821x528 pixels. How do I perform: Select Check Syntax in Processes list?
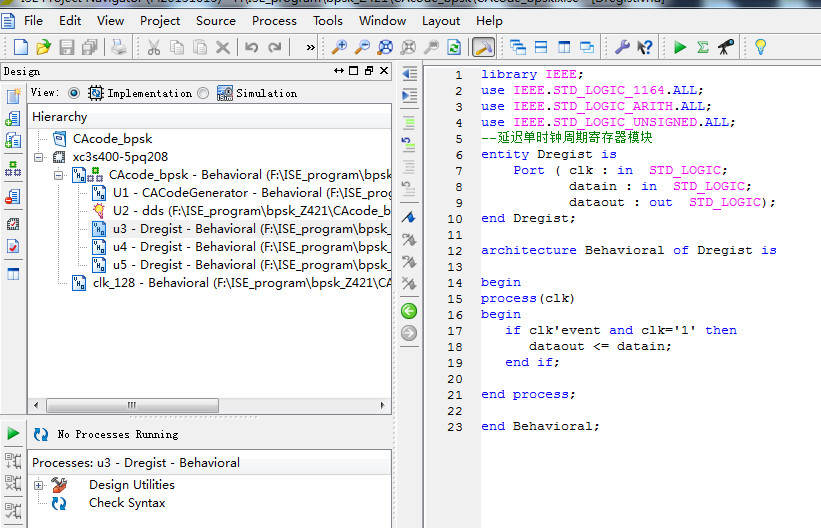[126, 503]
